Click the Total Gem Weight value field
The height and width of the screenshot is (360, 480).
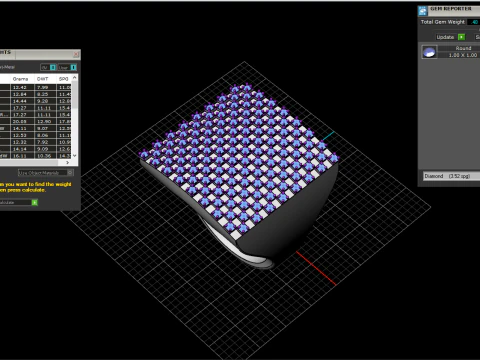[474, 22]
